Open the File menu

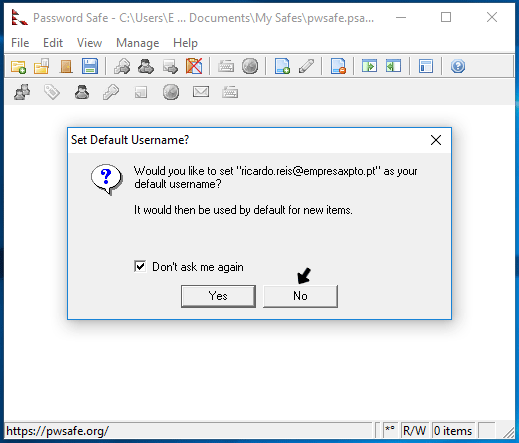pyautogui.click(x=20, y=43)
